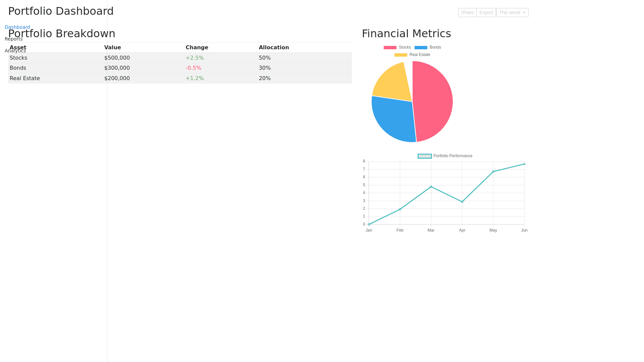
Task: Click the Change column header
Action: [197, 48]
